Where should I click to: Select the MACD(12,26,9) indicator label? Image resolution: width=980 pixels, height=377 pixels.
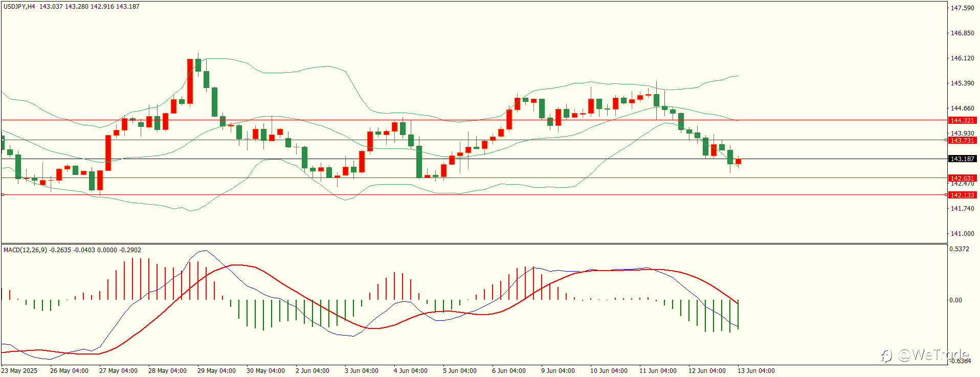click(x=25, y=250)
